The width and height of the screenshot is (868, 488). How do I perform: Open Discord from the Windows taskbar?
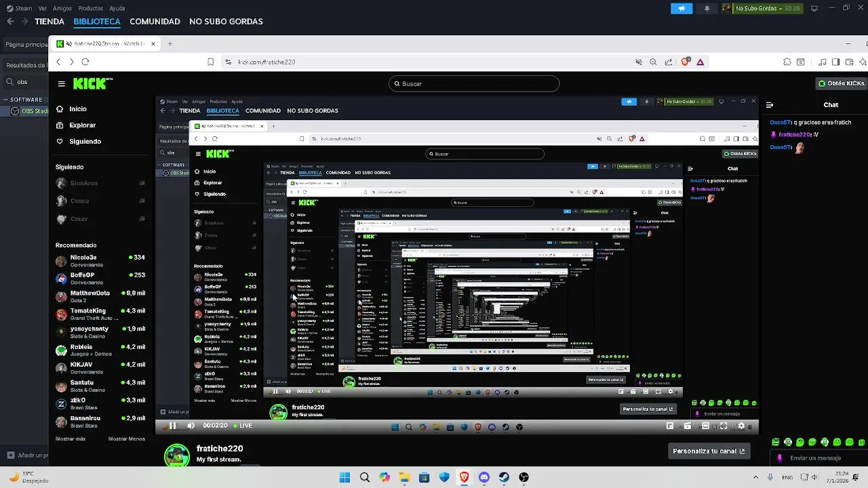tap(484, 477)
